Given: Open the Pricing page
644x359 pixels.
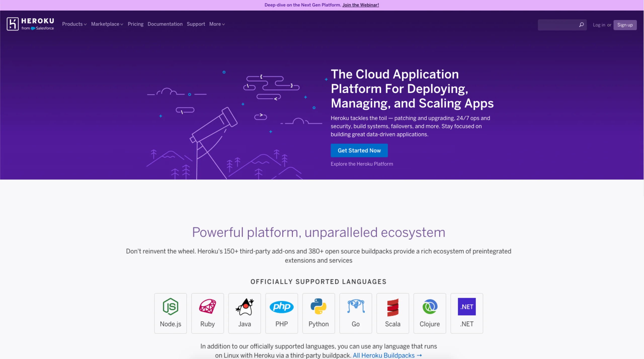Looking at the screenshot, I should 135,24.
